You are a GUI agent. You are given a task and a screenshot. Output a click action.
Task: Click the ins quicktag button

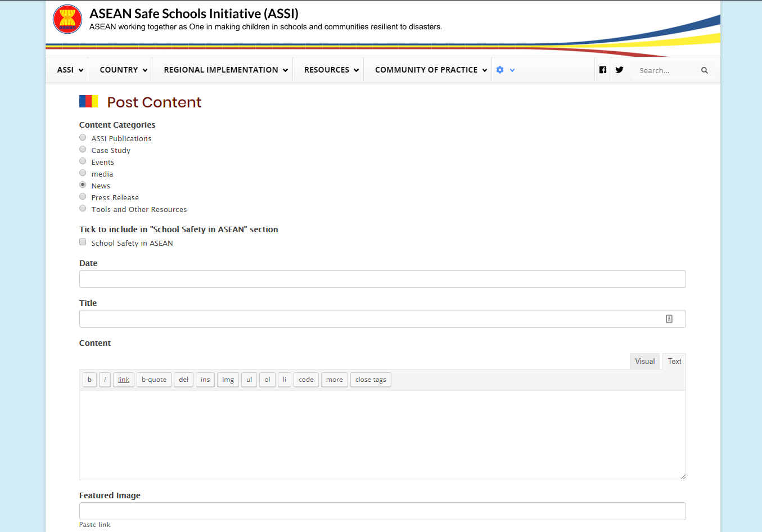[x=205, y=380]
